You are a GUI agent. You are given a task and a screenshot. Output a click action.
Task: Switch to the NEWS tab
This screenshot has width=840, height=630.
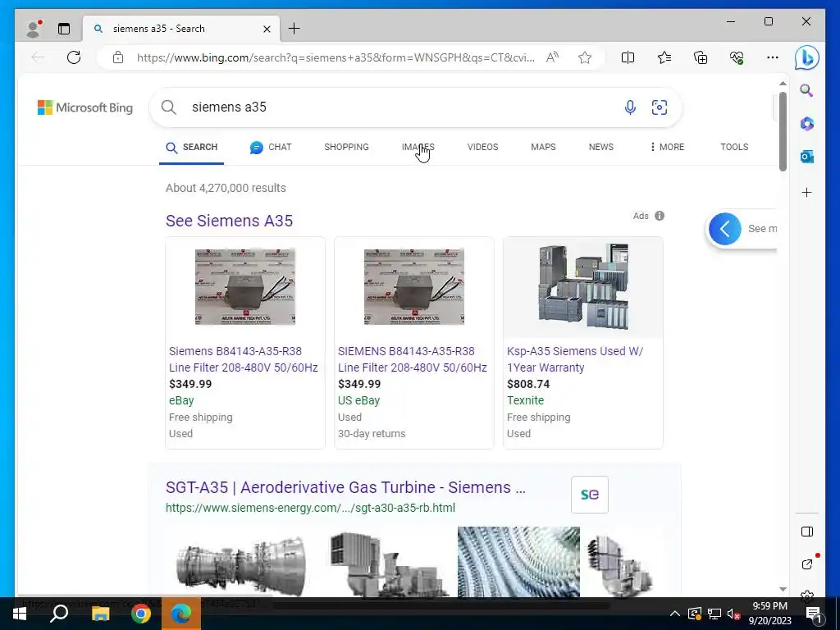pos(601,148)
